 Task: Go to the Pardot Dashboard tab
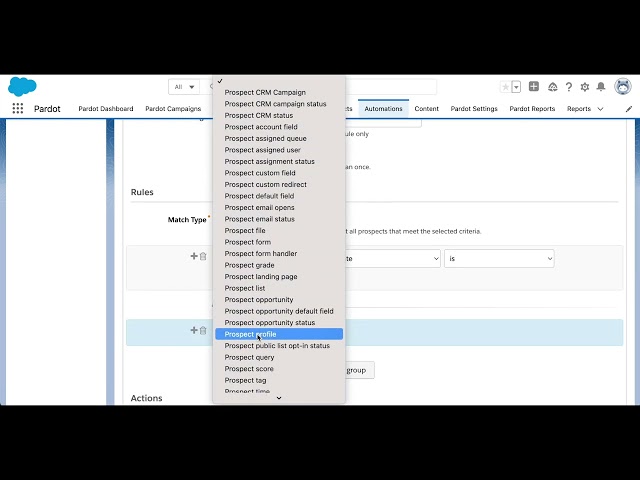(x=106, y=109)
